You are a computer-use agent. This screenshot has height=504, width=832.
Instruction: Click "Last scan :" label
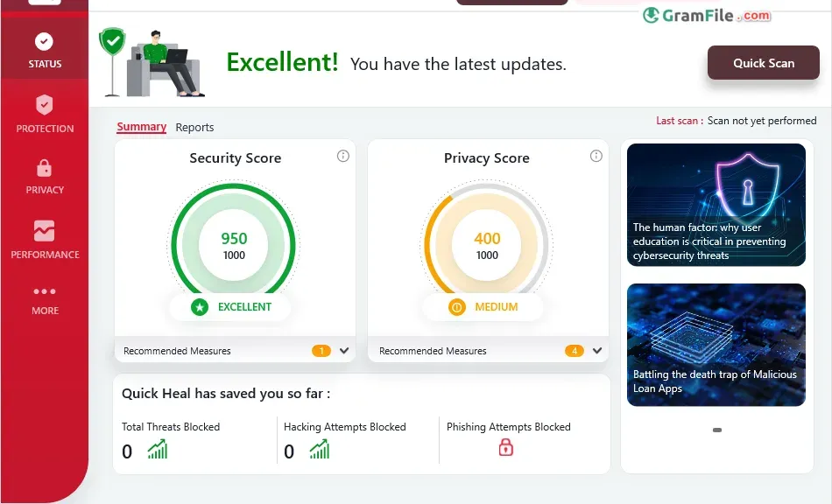(680, 121)
